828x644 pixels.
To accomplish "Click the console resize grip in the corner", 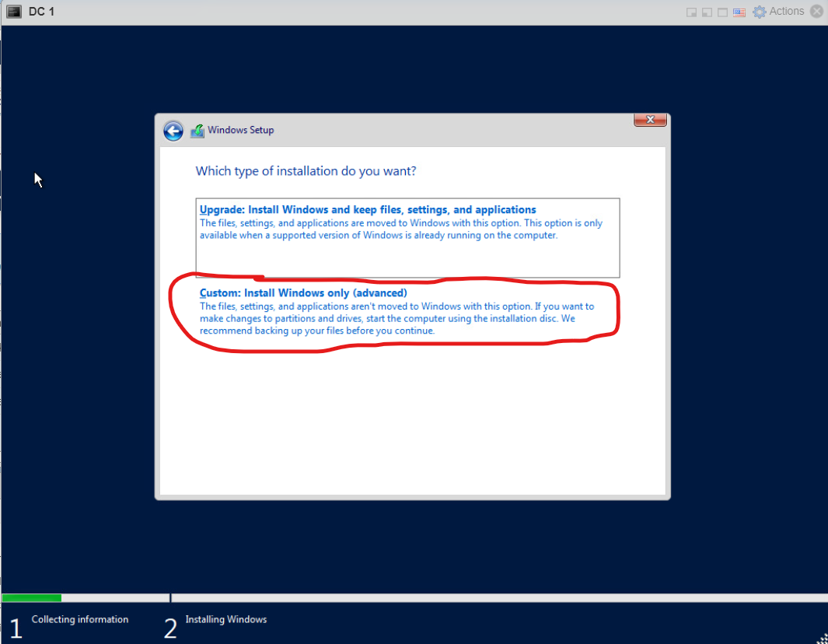I will tap(823, 639).
